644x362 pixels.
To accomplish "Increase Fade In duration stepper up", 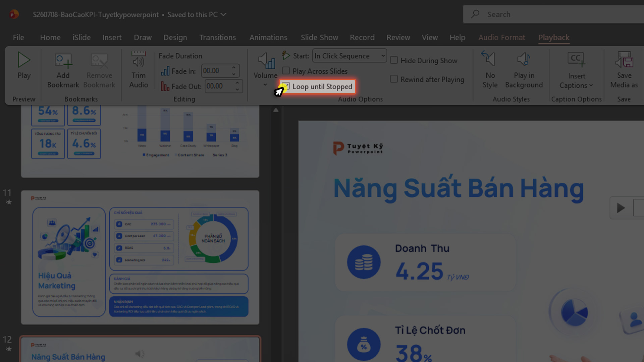I will [234, 68].
